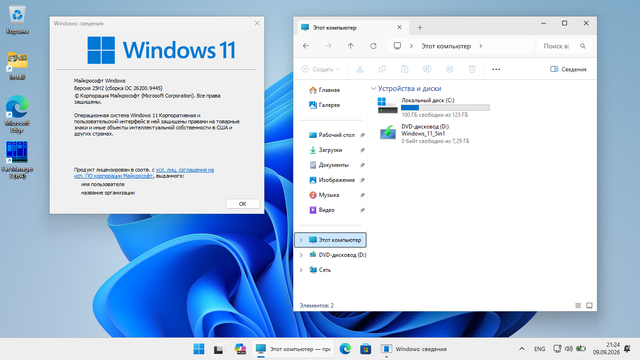This screenshot has height=360, width=640.
Task: Open the ENG input language switcher
Action: click(x=540, y=349)
